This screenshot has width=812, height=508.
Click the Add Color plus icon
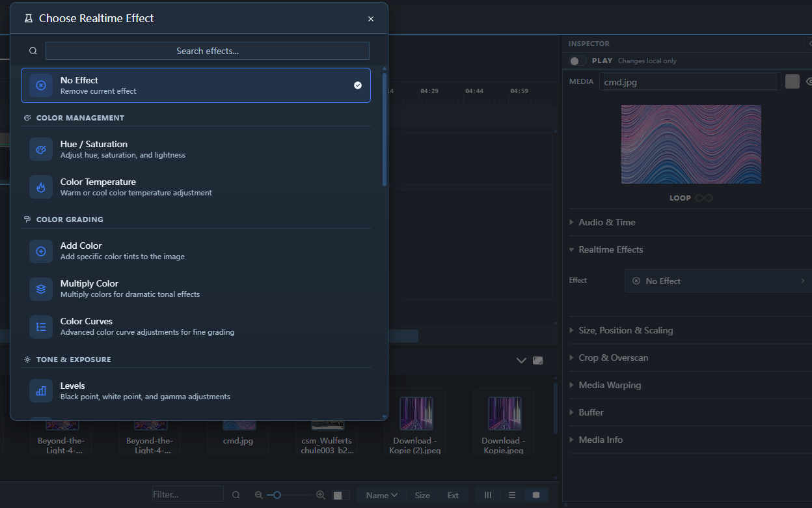41,251
